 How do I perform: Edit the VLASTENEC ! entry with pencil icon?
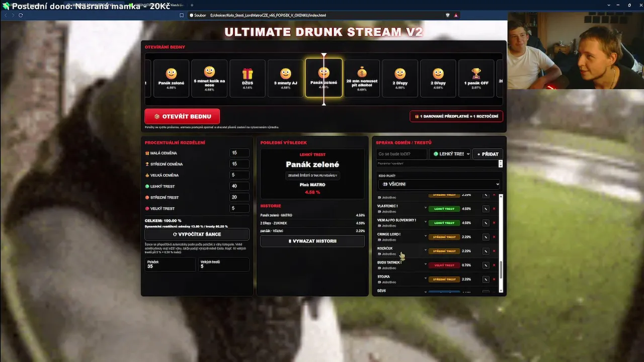point(486,209)
